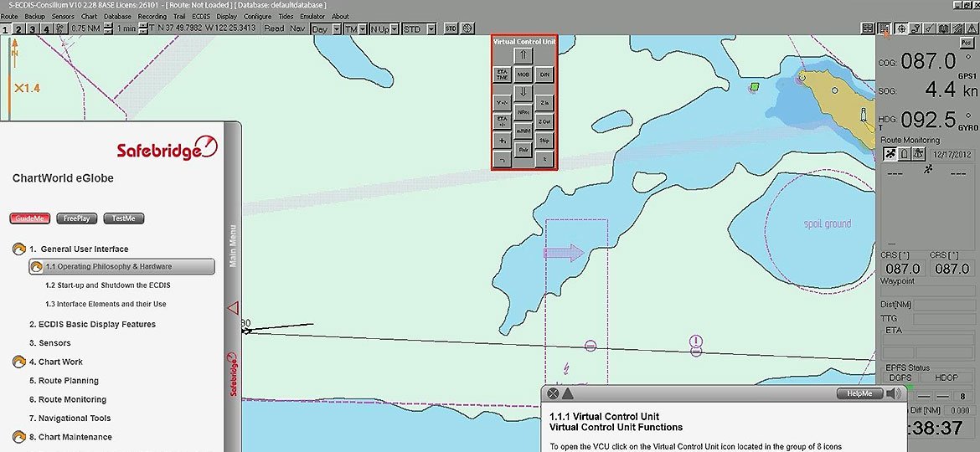Click the hatched layers toolbar icon

point(957,28)
